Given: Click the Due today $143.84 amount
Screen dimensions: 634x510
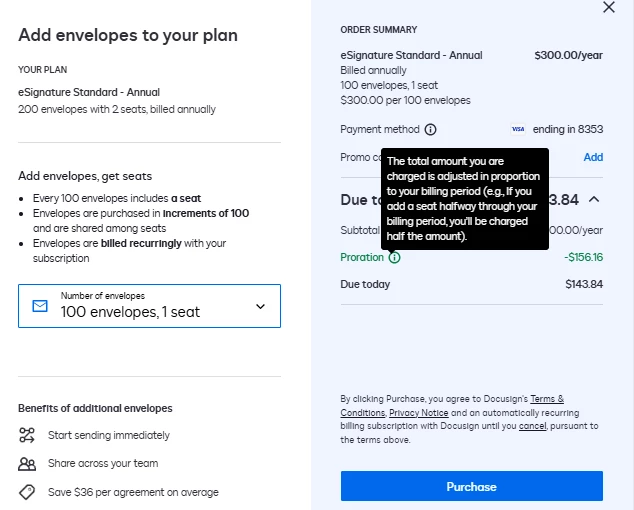Looking at the screenshot, I should (584, 284).
